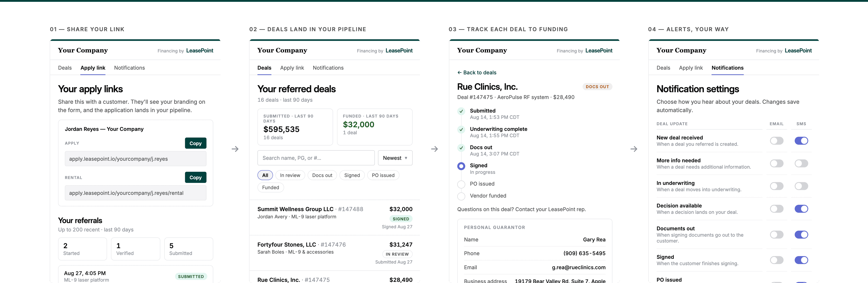Open Fortyfour Stones, LLC deal
The width and height of the screenshot is (868, 283).
coord(335,253)
